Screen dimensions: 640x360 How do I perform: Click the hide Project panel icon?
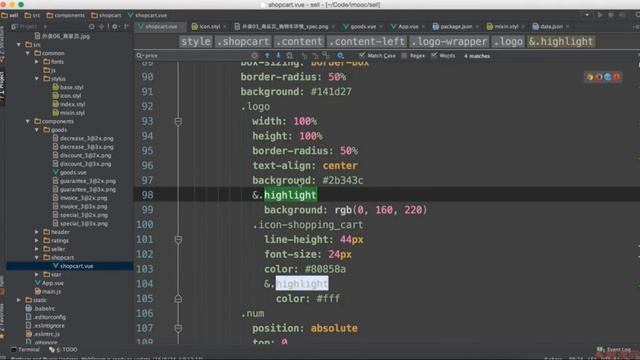pyautogui.click(x=127, y=27)
